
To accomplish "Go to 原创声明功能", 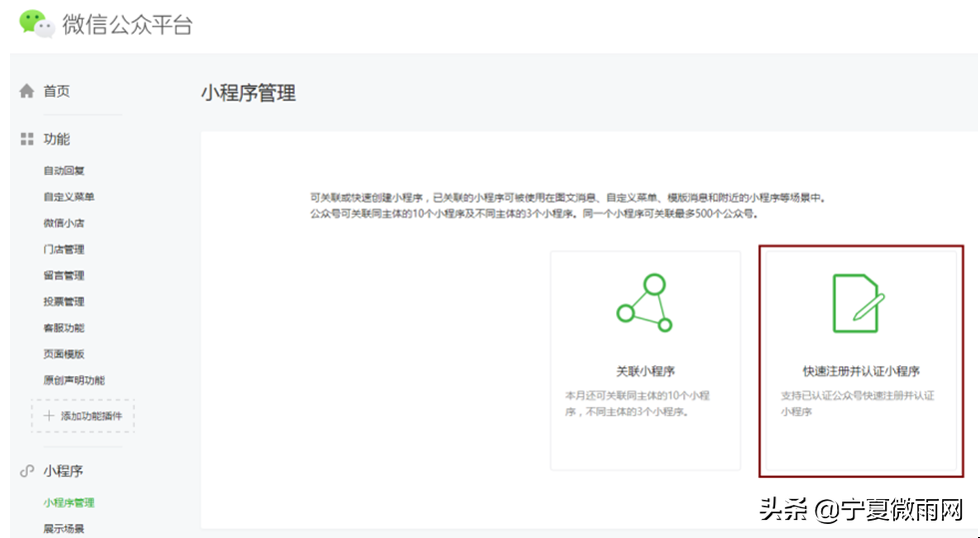I will 74,380.
